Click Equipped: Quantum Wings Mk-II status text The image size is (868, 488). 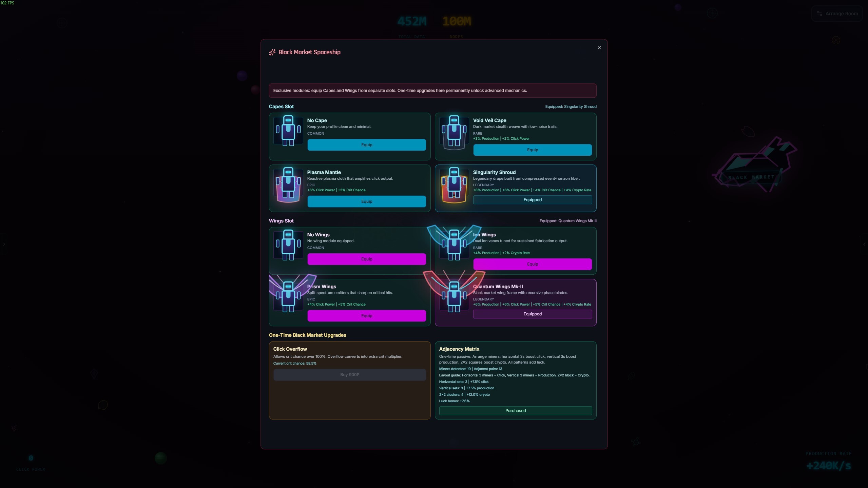(x=568, y=221)
